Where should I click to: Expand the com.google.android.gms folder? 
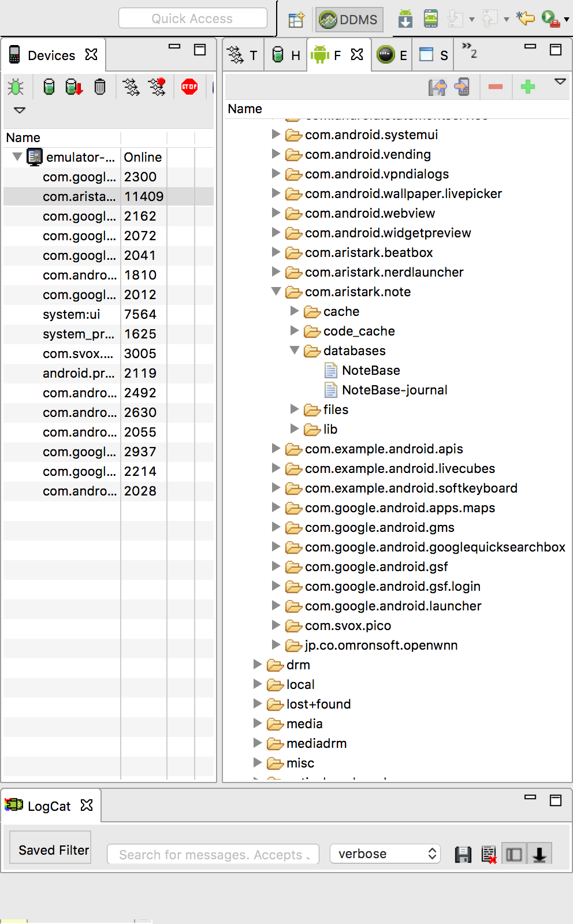coord(276,527)
